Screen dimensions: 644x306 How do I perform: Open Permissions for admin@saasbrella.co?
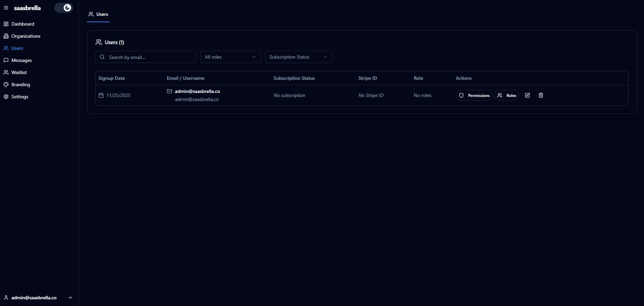click(474, 95)
